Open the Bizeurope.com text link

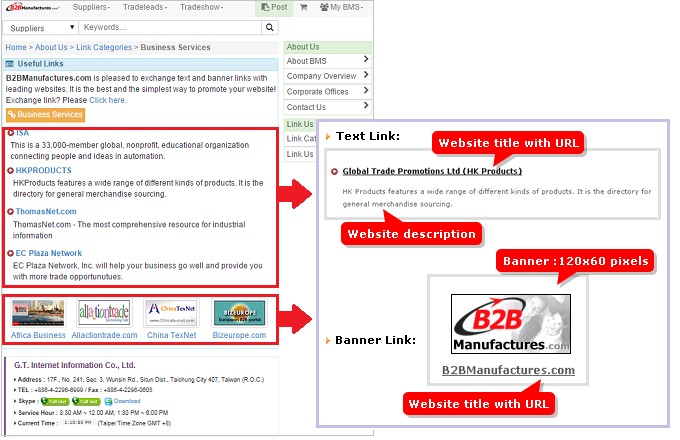[x=239, y=335]
